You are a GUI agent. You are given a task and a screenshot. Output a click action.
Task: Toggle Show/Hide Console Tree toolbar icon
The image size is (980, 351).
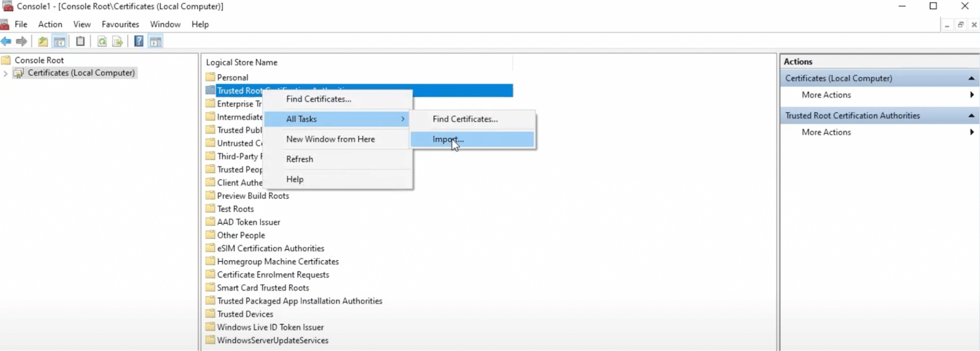coord(59,42)
